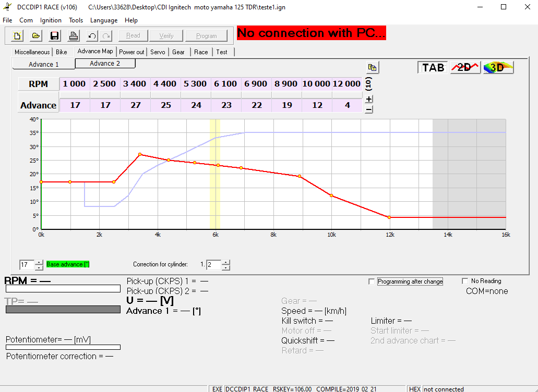Open the Power out tab
Screen dimensions: 538x392
point(131,52)
